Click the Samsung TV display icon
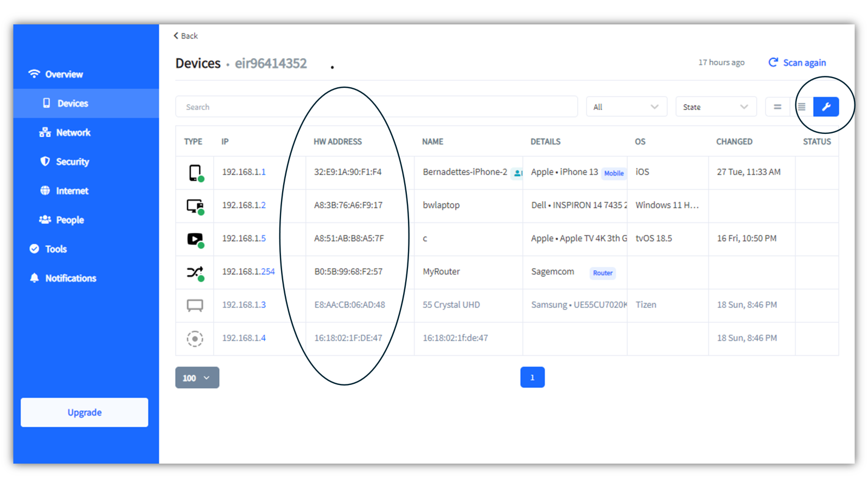The image size is (868, 488). tap(195, 305)
